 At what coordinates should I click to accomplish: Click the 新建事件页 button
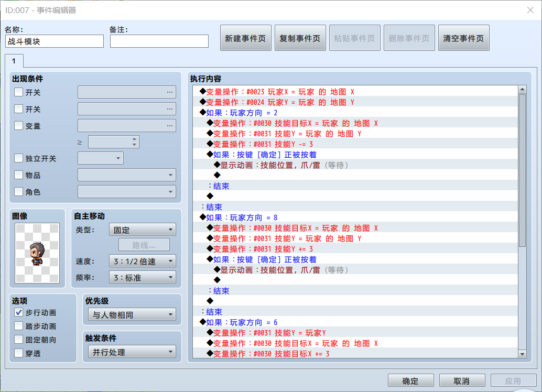(x=245, y=38)
